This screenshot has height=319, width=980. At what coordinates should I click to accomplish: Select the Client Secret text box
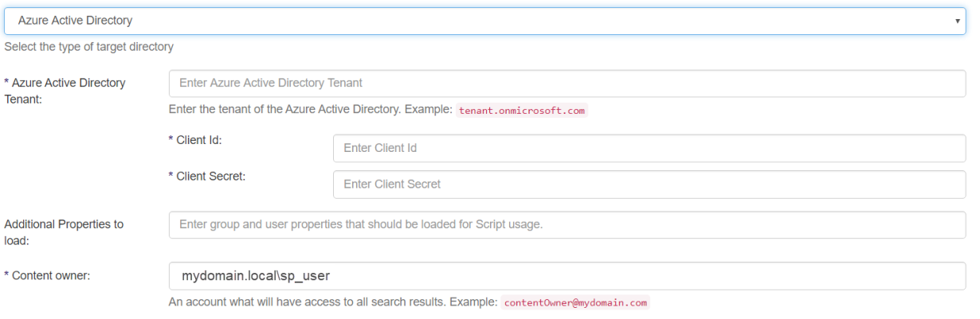pos(649,184)
